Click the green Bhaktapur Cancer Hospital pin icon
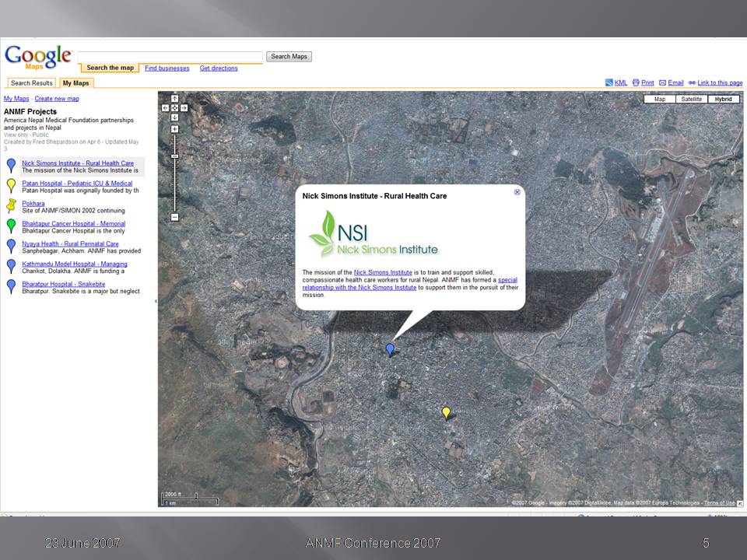This screenshot has width=747, height=560. tap(11, 226)
